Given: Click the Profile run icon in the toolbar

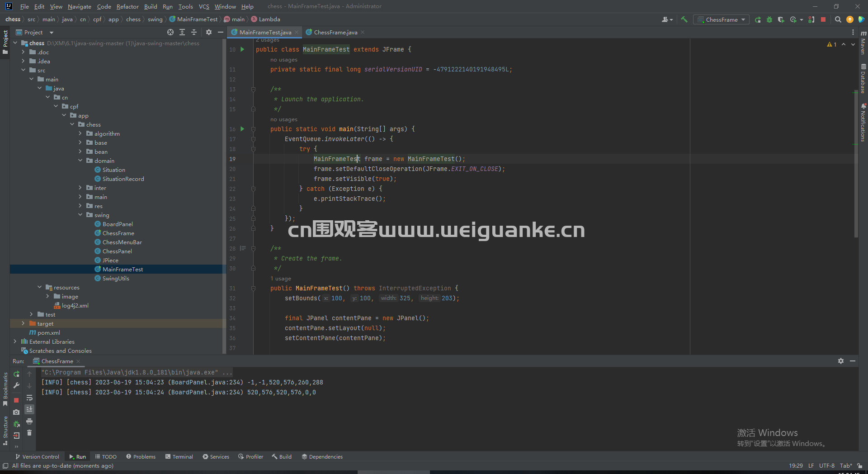Looking at the screenshot, I should [x=793, y=19].
